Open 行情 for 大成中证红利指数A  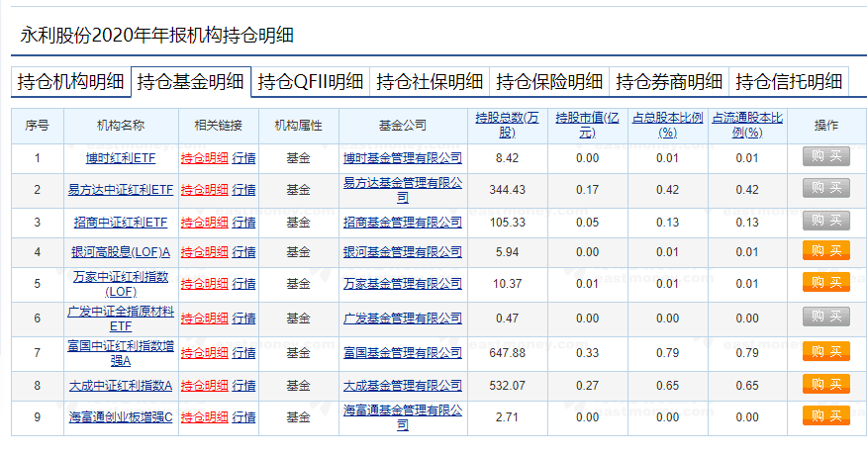pos(243,386)
